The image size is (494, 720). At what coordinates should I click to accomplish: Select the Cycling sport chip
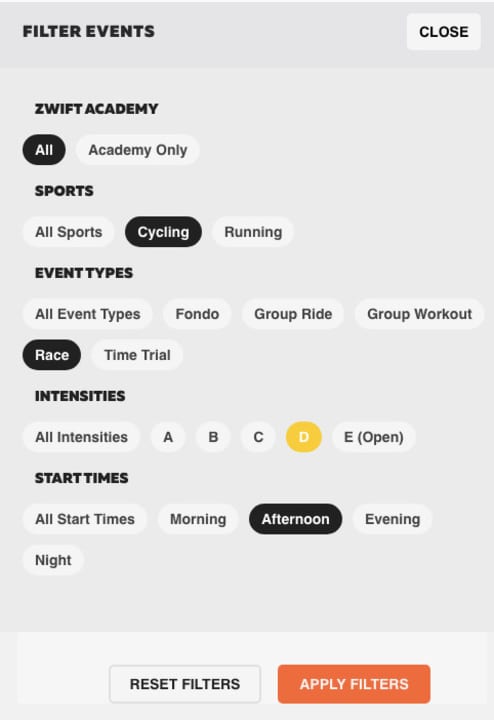163,232
